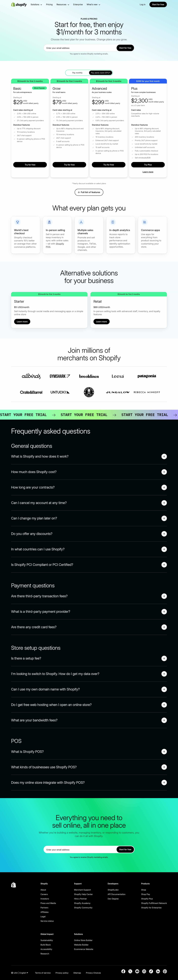Click the round skull merchant logo
178x980 pixels.
tap(89, 392)
